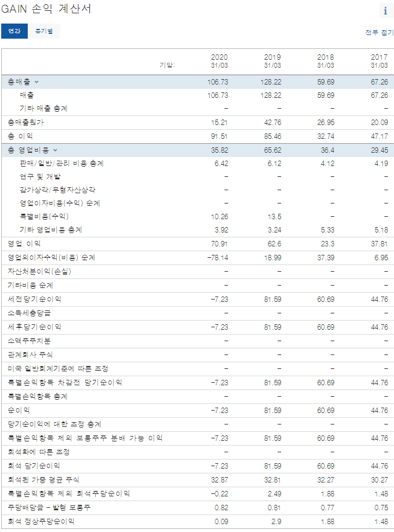
Task: Select the 희석화에 따른 조정 row label
Action: pos(39,452)
